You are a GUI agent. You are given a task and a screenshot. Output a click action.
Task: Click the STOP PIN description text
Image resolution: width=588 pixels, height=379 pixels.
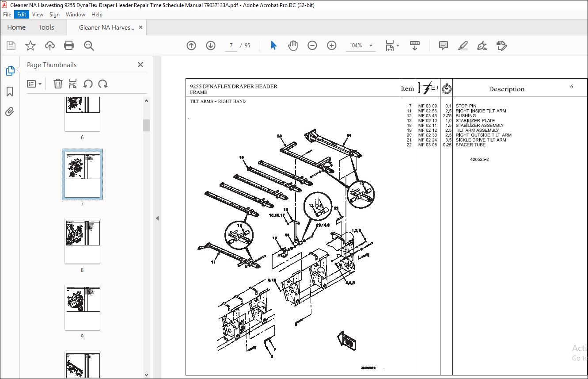point(466,106)
